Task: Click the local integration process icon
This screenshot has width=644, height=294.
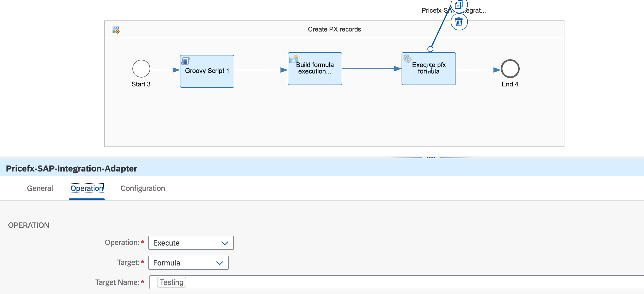Action: click(x=116, y=30)
